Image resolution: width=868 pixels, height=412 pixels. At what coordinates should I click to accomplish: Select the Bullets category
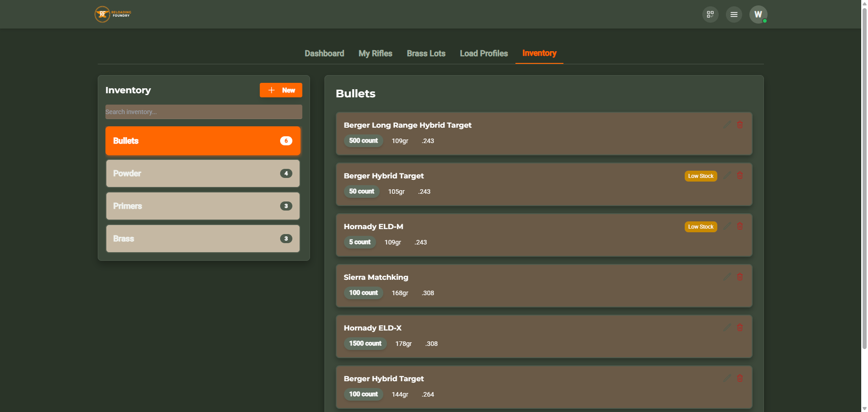[x=203, y=141]
